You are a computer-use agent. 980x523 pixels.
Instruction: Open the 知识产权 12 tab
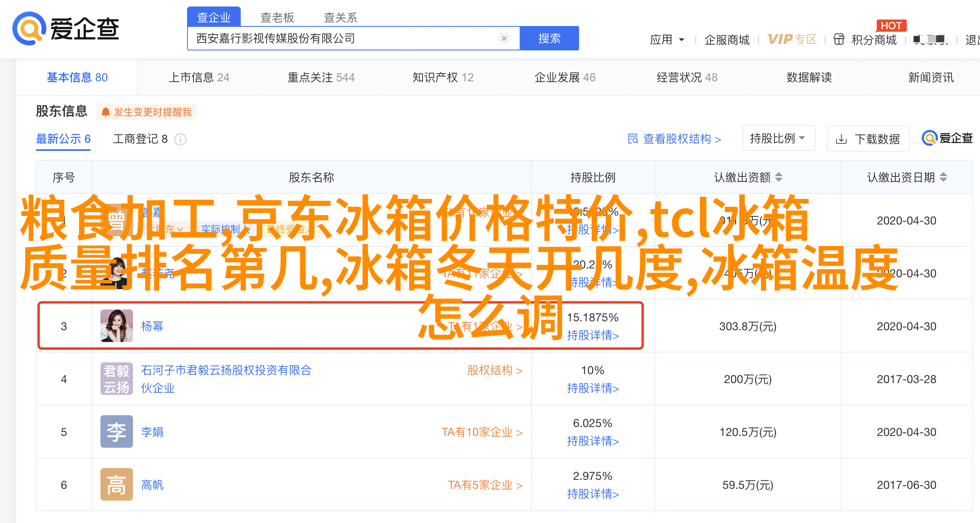443,77
